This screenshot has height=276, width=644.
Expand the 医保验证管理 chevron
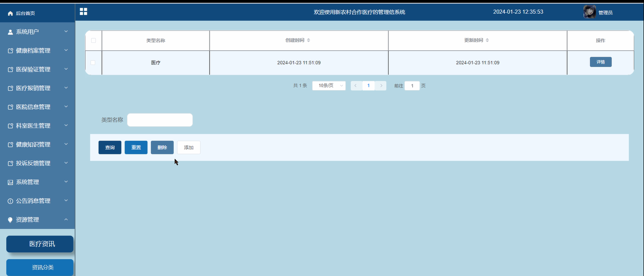pyautogui.click(x=66, y=69)
